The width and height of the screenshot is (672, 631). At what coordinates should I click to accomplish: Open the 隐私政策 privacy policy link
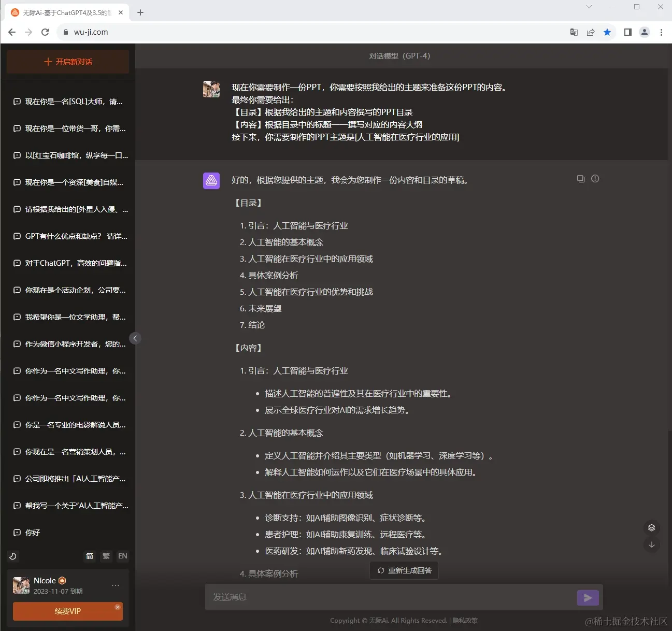[x=465, y=621]
